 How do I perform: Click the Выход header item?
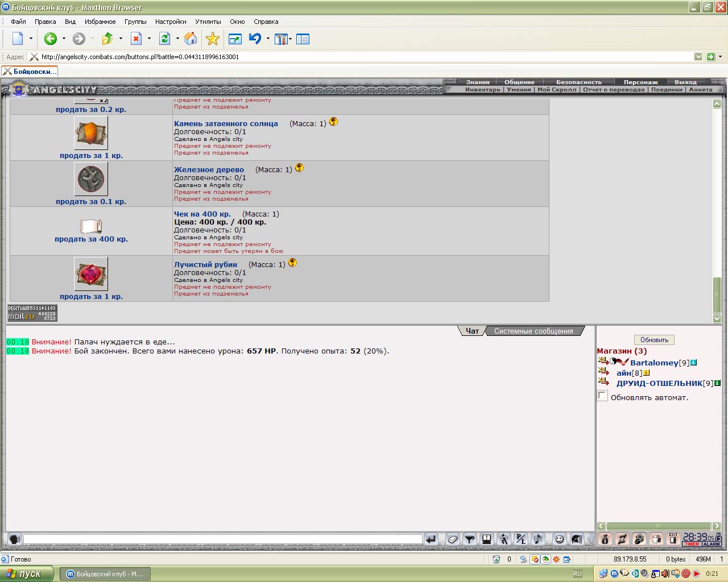pyautogui.click(x=685, y=82)
